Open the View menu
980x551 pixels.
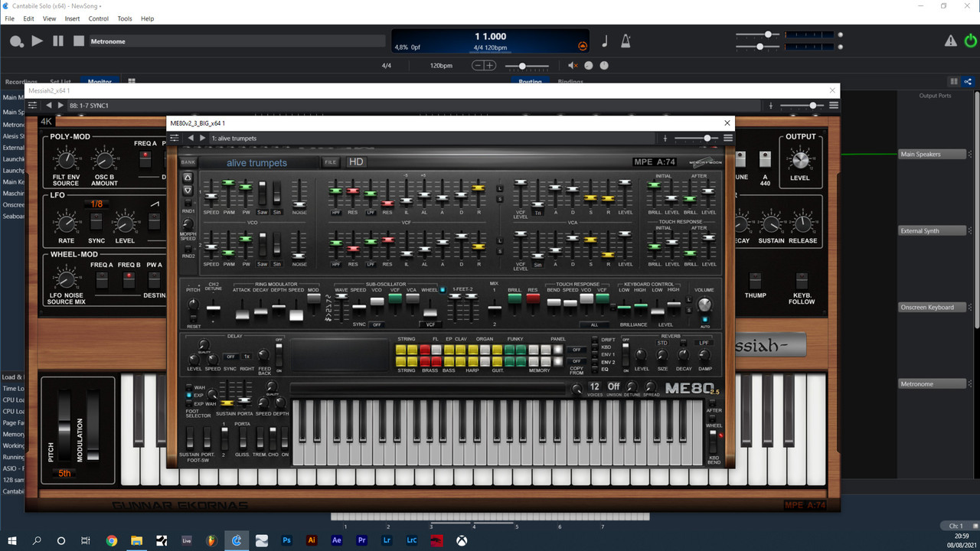coord(49,18)
